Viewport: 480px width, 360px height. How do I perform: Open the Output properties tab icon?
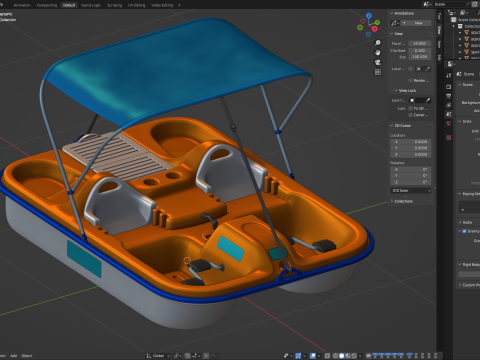[x=449, y=96]
